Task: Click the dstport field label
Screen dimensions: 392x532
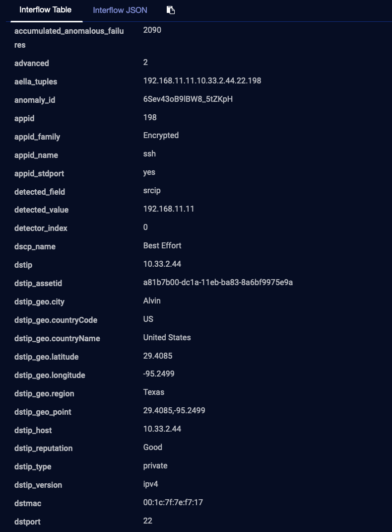Action: (27, 522)
